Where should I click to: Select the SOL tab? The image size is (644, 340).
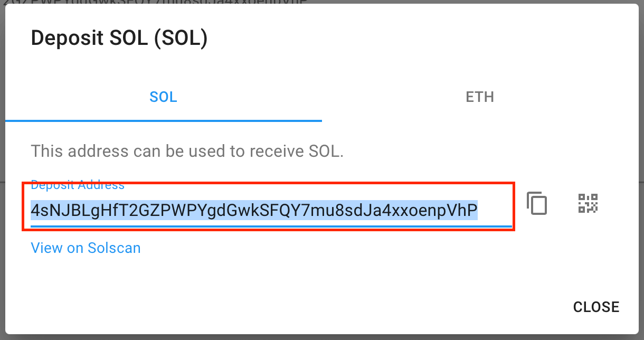(164, 97)
